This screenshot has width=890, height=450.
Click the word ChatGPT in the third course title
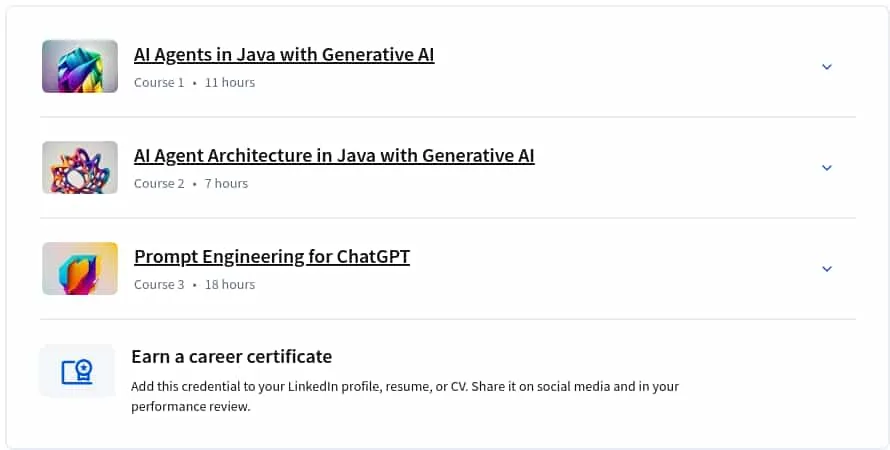(373, 256)
